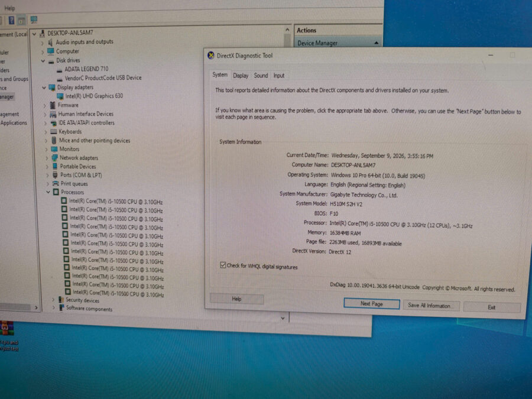This screenshot has width=532, height=399.
Task: Expand the Firmware node
Action: pyautogui.click(x=44, y=106)
